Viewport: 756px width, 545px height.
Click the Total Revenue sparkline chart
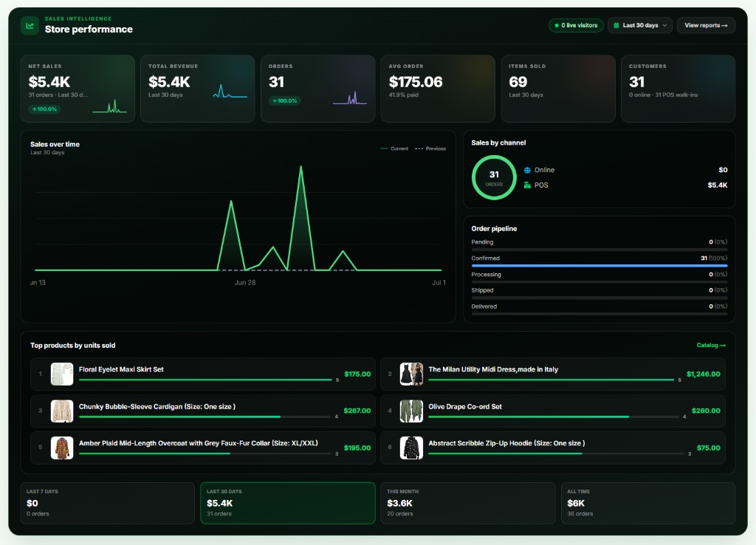pyautogui.click(x=230, y=91)
